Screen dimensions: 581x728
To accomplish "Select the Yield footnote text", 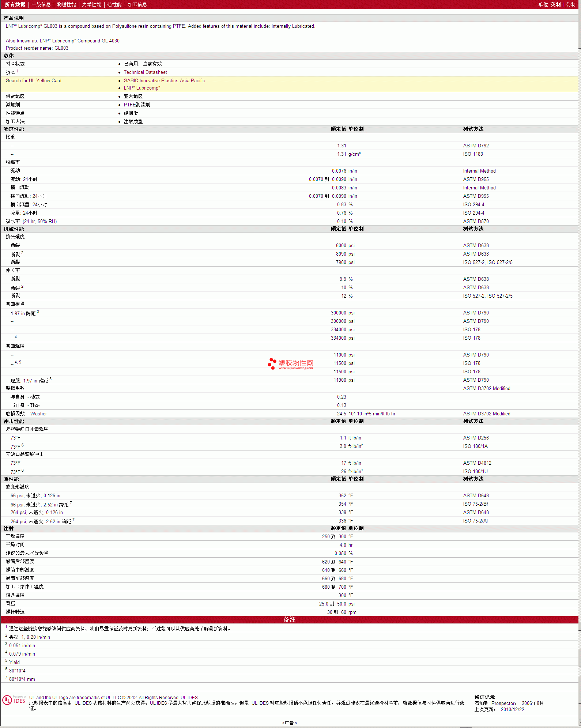I will (14, 662).
